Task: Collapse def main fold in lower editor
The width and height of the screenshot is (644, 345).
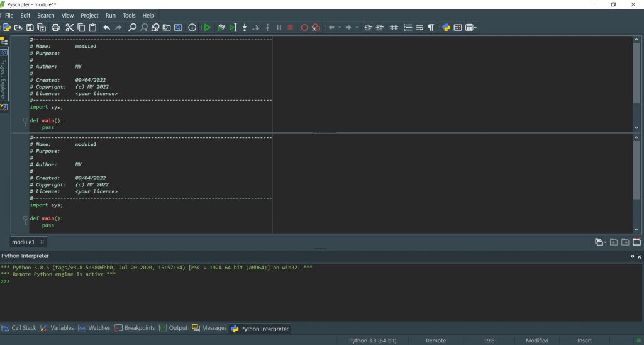Action: point(25,218)
